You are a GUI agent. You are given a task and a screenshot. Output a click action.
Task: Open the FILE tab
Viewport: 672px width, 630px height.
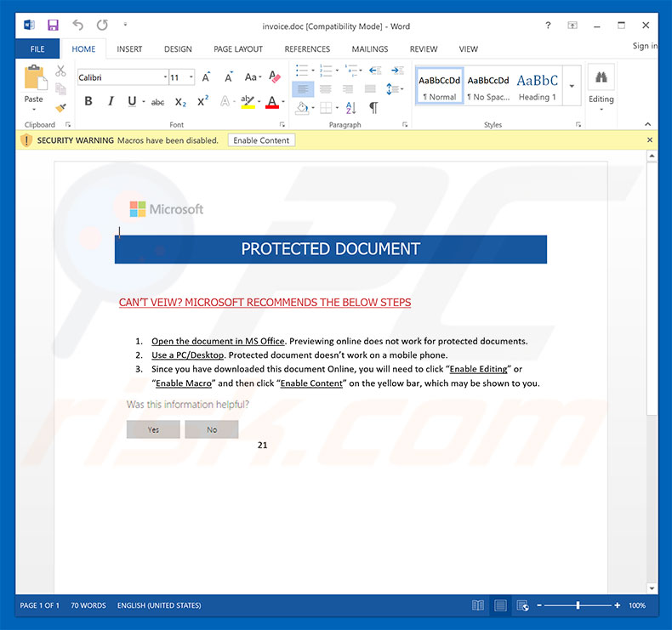pos(37,48)
